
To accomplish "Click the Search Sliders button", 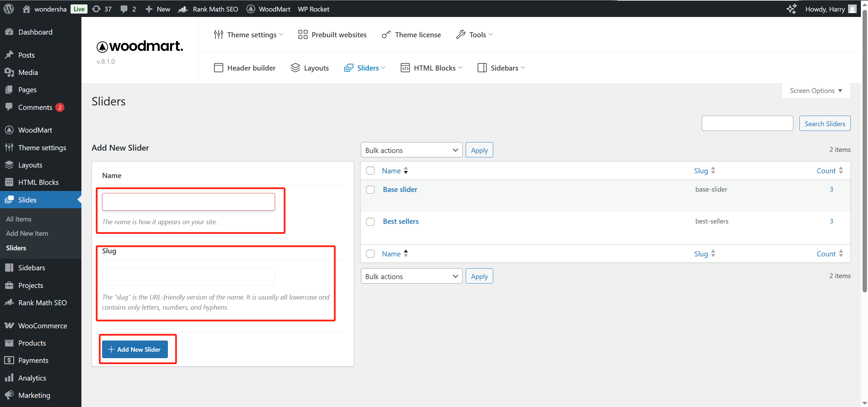I will tap(825, 123).
